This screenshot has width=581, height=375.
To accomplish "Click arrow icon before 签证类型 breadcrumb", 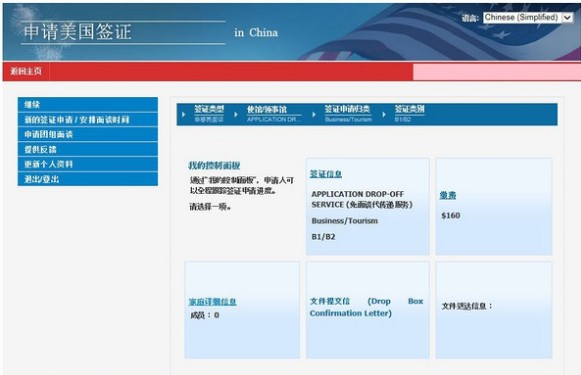I will tap(183, 115).
